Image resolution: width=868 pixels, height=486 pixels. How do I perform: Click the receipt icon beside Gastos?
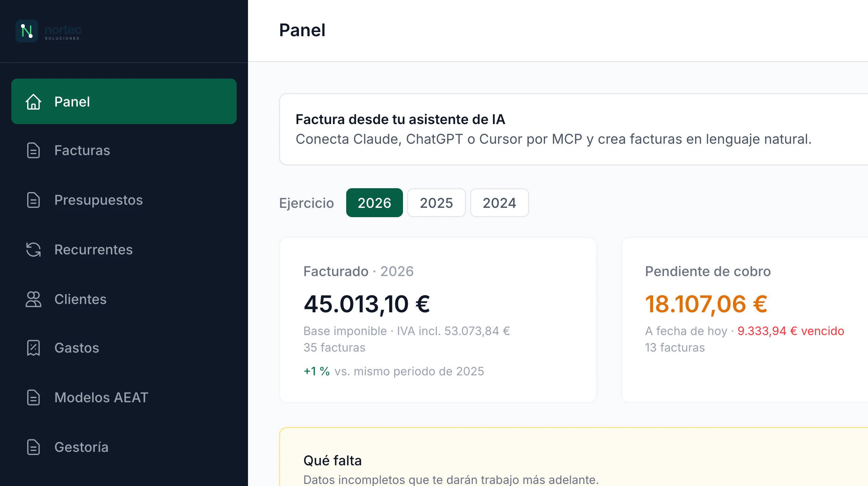coord(33,348)
